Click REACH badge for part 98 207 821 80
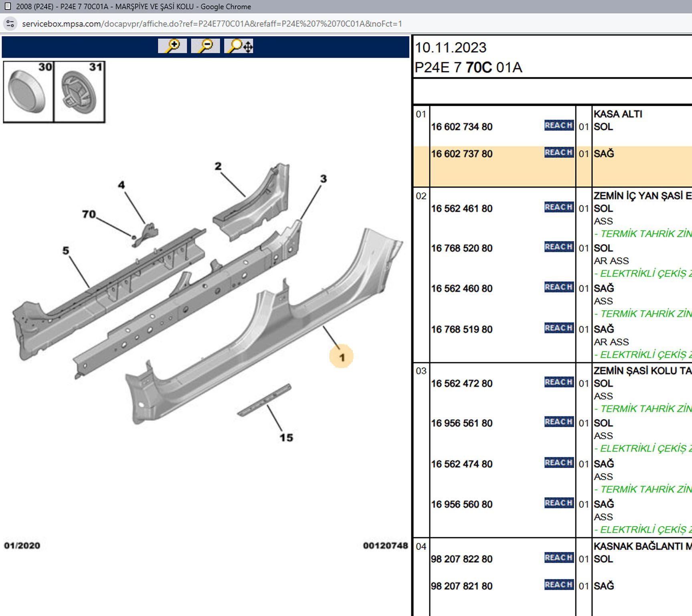 pos(559,585)
